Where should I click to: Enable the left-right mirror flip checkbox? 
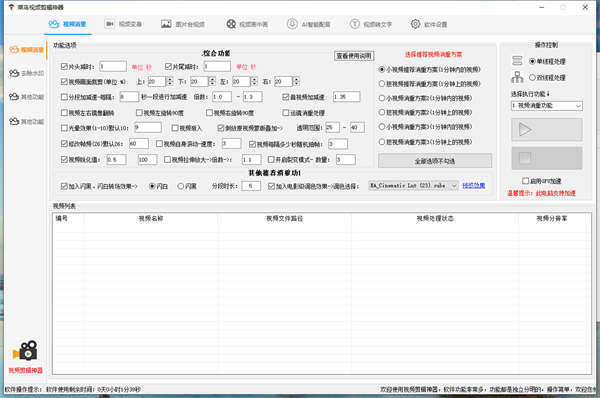(64, 113)
